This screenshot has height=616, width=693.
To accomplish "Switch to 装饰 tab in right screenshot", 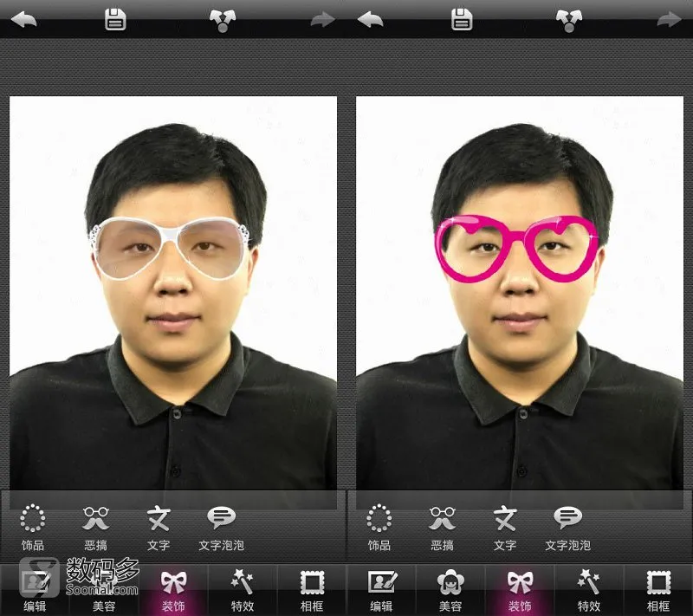I will (520, 590).
